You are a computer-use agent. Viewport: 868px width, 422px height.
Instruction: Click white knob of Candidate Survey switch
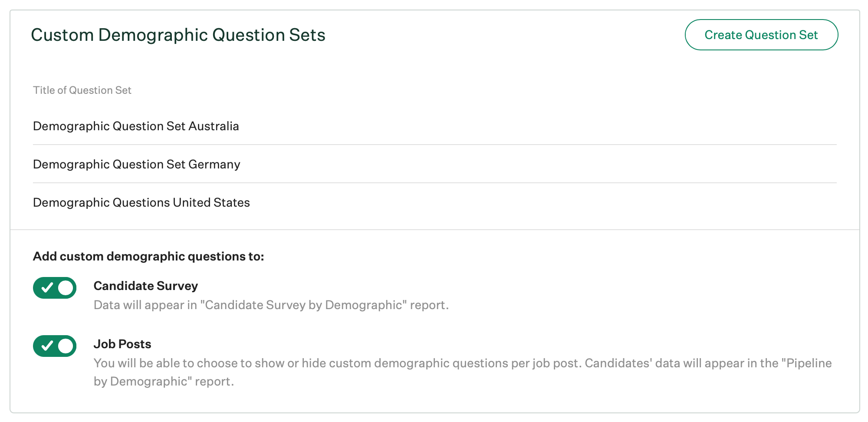[x=66, y=288]
